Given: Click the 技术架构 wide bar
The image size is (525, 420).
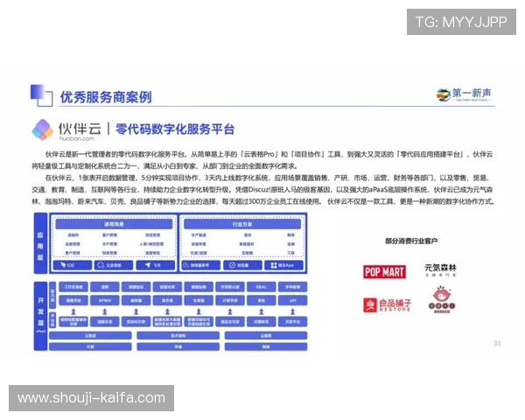Looking at the screenshot, I should point(178,335).
